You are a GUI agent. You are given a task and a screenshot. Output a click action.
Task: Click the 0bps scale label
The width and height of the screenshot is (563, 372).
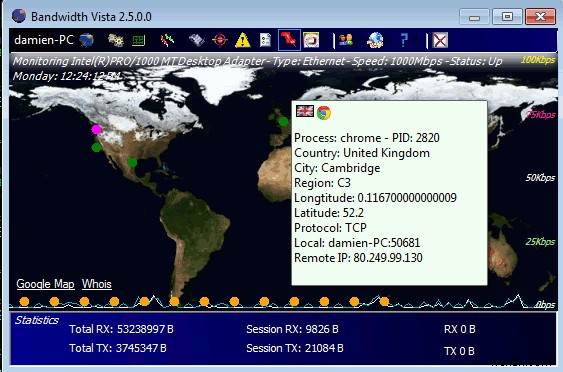[x=545, y=305]
